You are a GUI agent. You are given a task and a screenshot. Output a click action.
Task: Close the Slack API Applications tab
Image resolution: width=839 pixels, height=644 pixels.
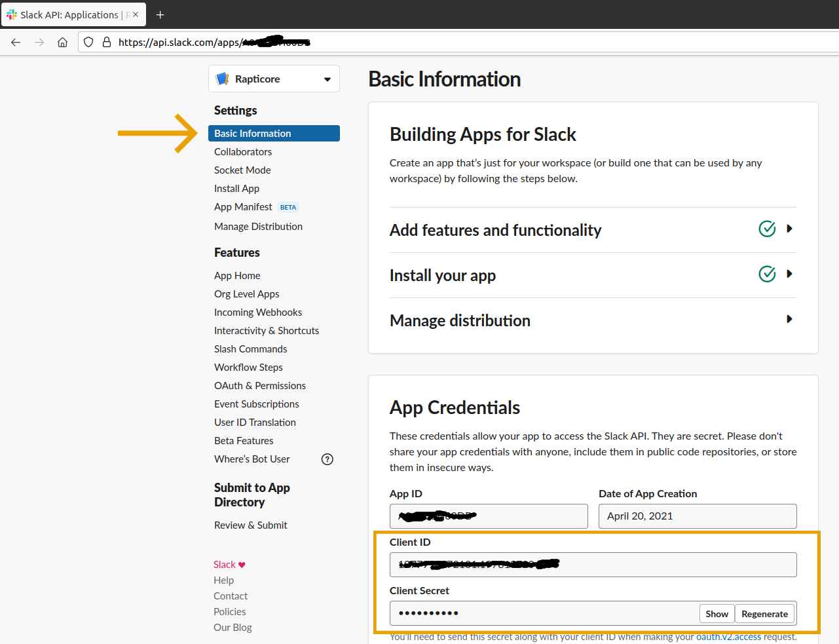pos(136,14)
